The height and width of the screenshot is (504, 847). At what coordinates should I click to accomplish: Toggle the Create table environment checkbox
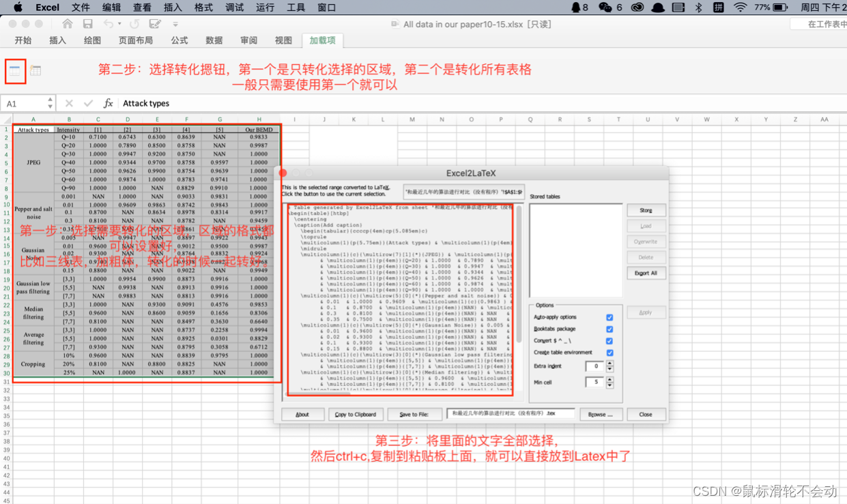(609, 353)
